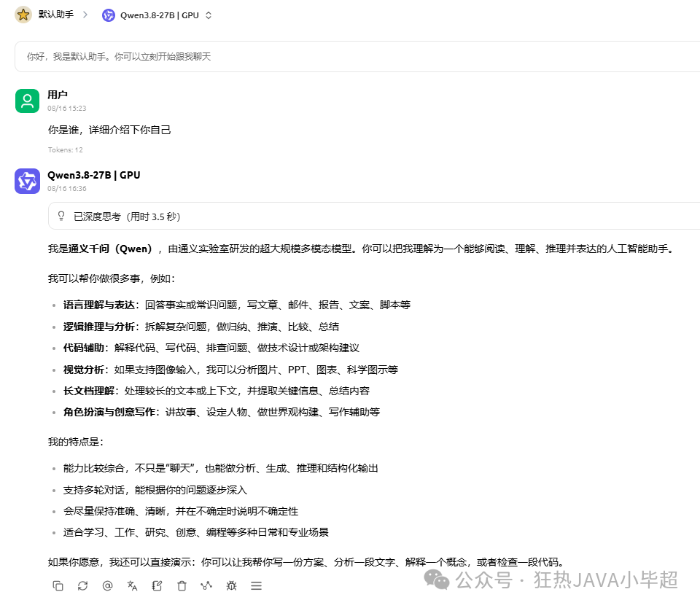Click the bullet 逻辑推理与分析

click(x=201, y=327)
